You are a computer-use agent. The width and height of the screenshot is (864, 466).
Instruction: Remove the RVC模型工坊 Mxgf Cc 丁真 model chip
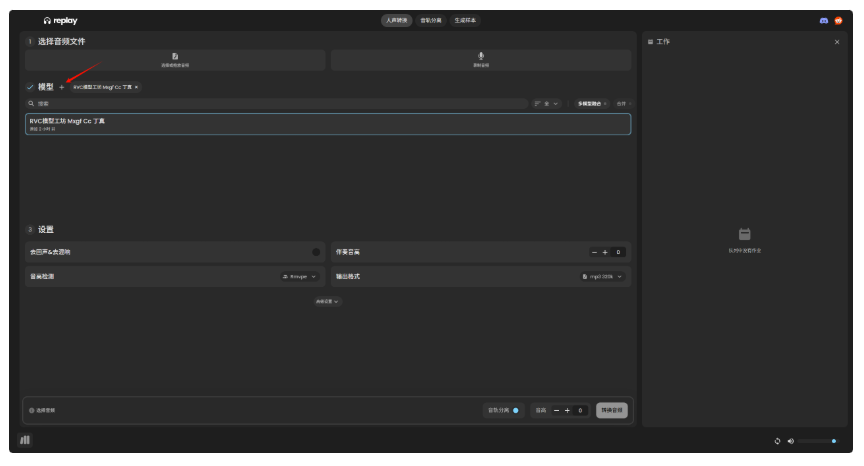click(x=137, y=87)
